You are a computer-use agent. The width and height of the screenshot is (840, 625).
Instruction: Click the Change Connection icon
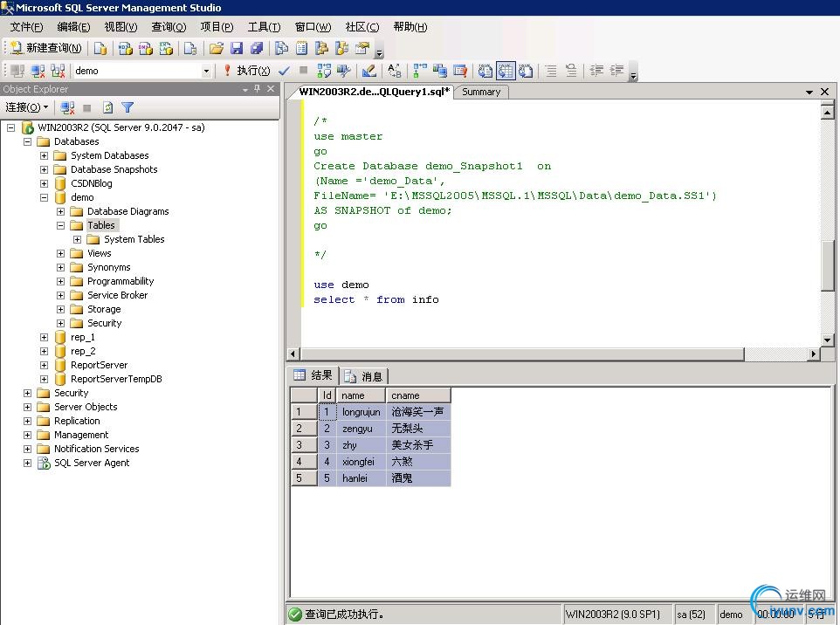click(58, 71)
